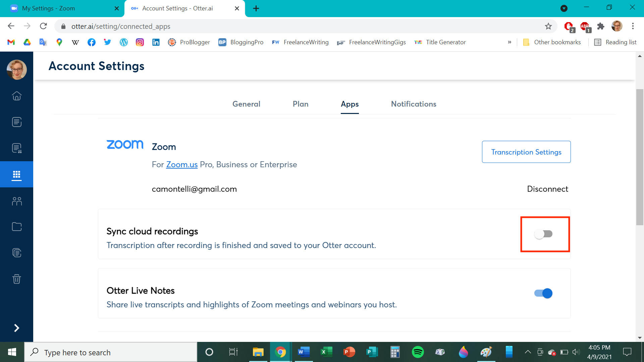Viewport: 644px width, 362px height.
Task: Click the Windows search box
Action: (x=111, y=352)
